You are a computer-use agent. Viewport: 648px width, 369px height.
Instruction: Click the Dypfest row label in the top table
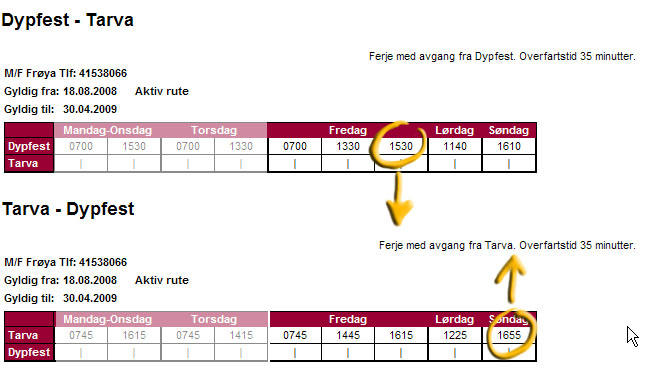(x=29, y=146)
